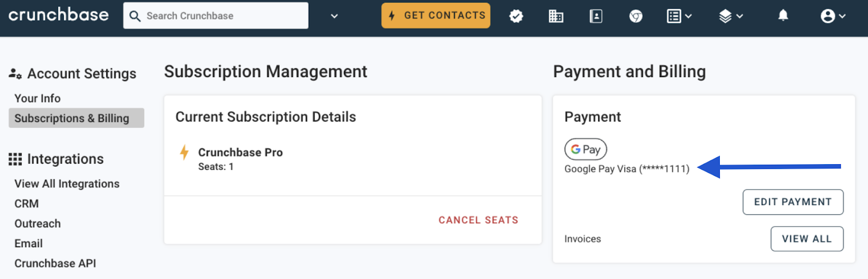This screenshot has width=868, height=279.
Task: Select Subscriptions & Billing in sidebar
Action: pyautogui.click(x=72, y=118)
